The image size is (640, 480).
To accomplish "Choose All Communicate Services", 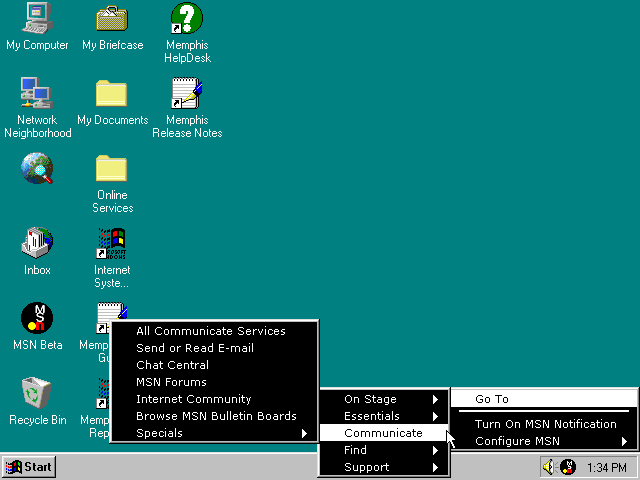I will point(215,331).
